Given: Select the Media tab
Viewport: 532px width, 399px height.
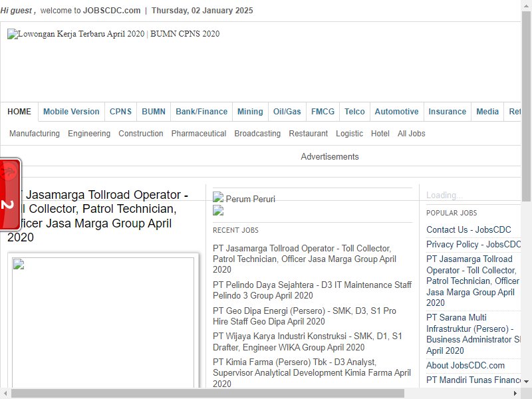Looking at the screenshot, I should [x=487, y=112].
